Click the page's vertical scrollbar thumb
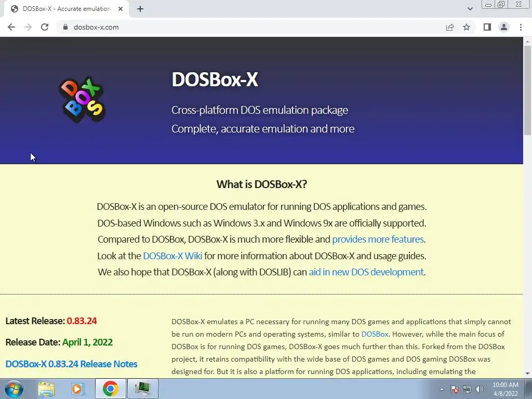The height and width of the screenshot is (399, 532). pos(527,90)
